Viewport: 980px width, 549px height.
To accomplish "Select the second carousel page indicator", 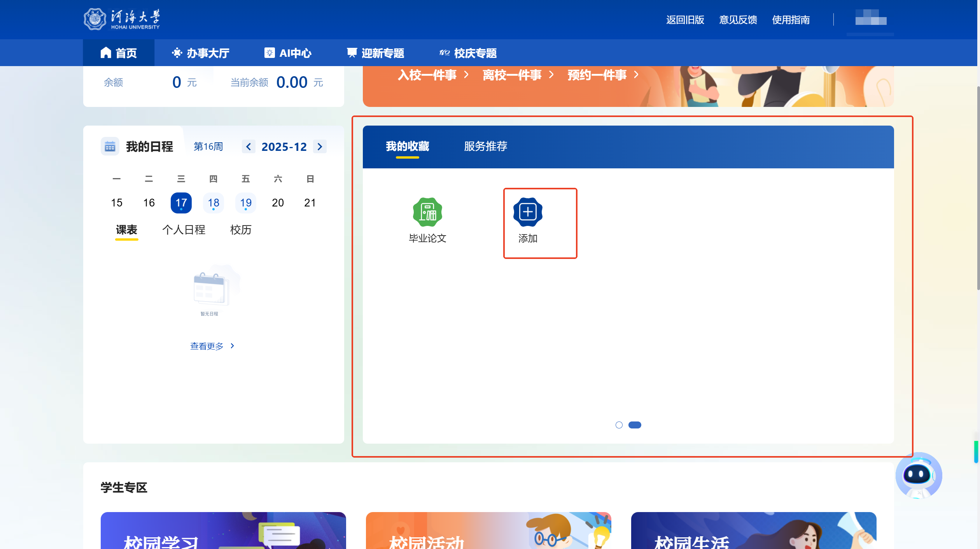I will tap(635, 425).
